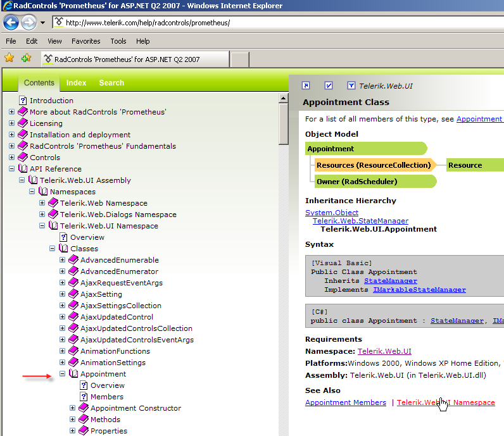Screen dimensions: 504x436
Task: Click the Controls book icon
Action: pos(23,157)
